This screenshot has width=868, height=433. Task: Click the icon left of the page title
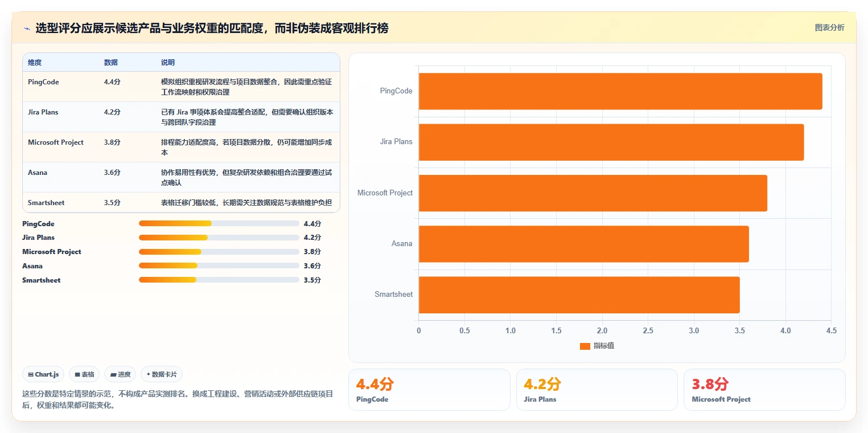[x=27, y=28]
